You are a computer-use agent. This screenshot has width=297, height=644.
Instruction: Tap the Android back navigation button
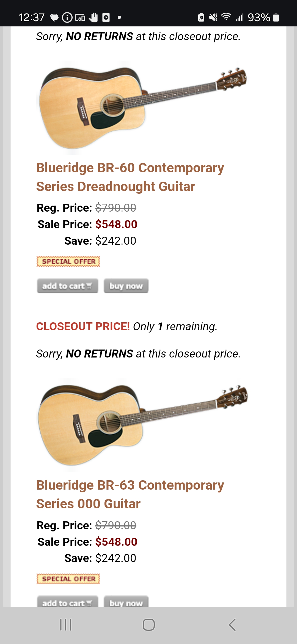click(x=232, y=624)
